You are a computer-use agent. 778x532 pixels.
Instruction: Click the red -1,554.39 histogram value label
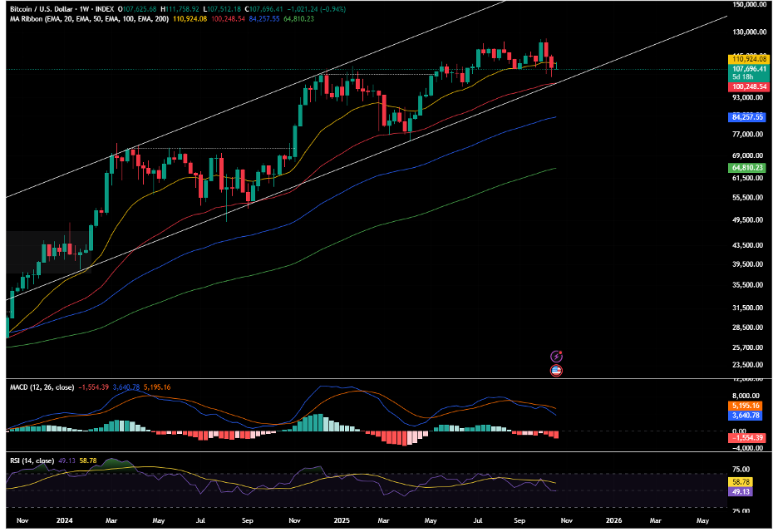(x=746, y=438)
